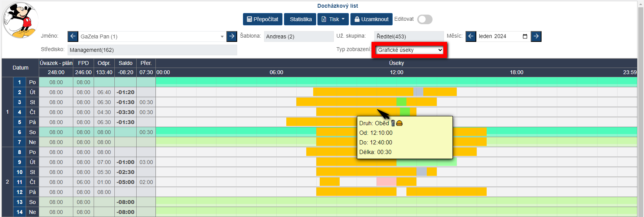
Task: Click Uzamknout lock button
Action: pos(371,19)
